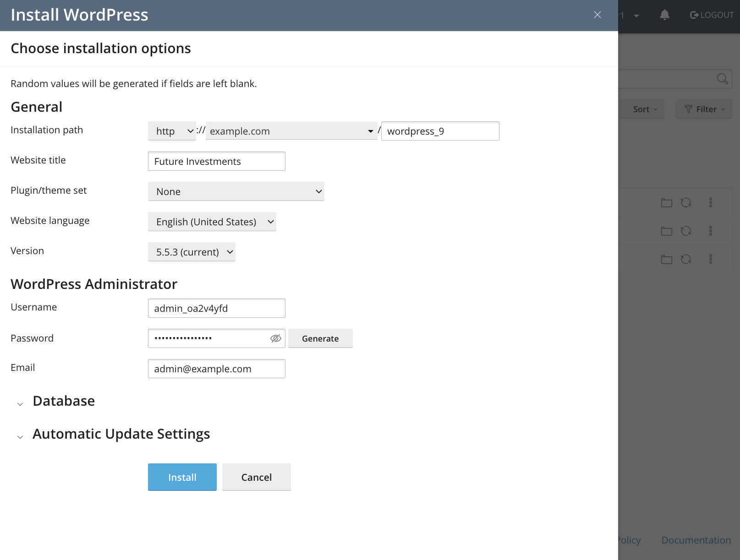This screenshot has width=740, height=560.
Task: Cancel the WordPress installation
Action: (256, 477)
